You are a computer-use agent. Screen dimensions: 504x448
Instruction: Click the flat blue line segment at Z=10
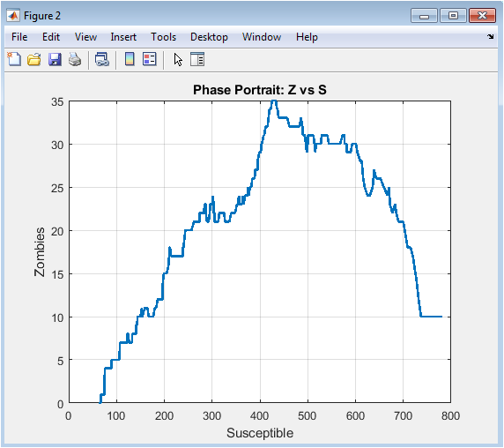coord(432,317)
